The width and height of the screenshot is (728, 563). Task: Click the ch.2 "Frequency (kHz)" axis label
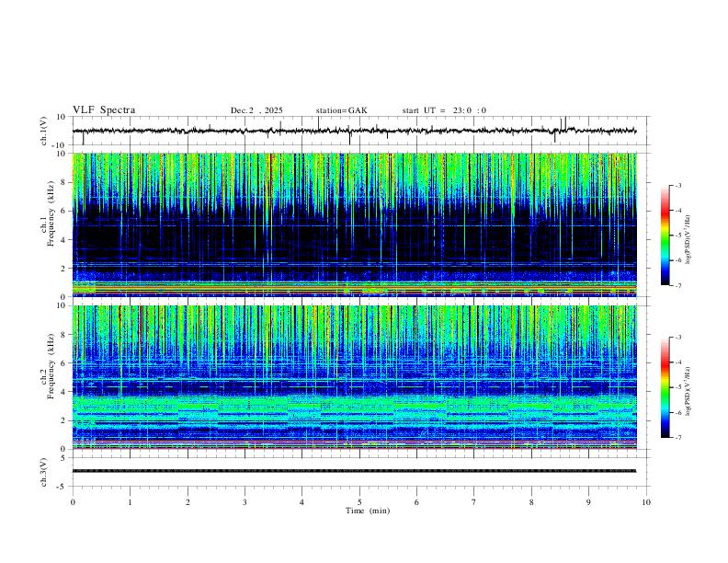click(x=51, y=366)
